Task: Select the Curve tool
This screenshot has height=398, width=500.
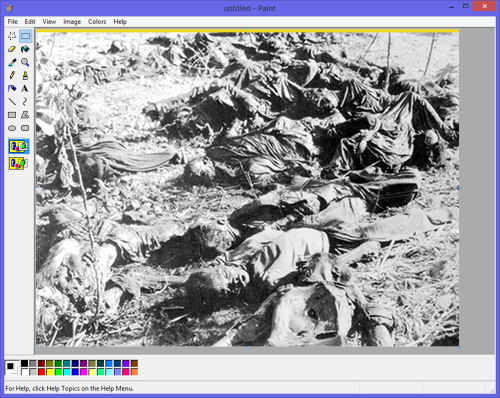Action: (x=25, y=102)
